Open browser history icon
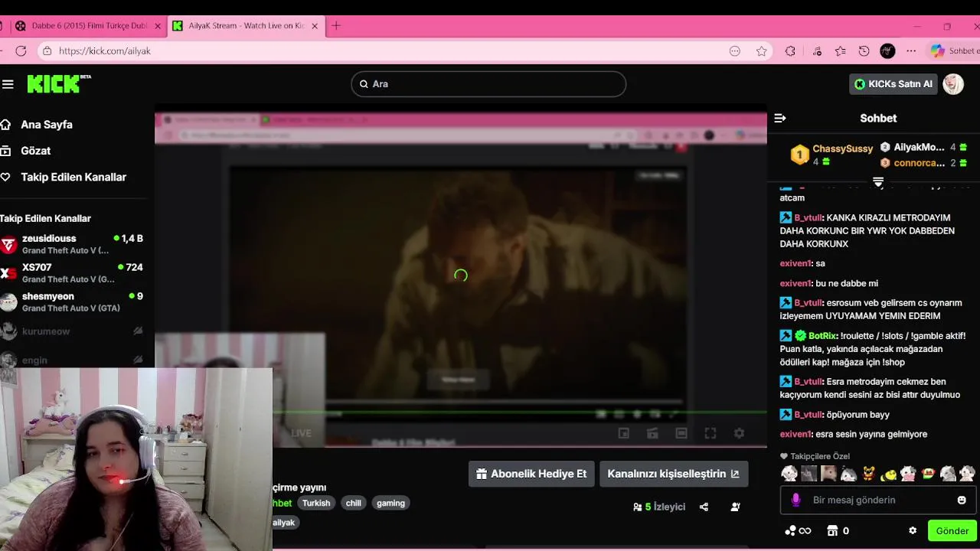 [x=864, y=51]
